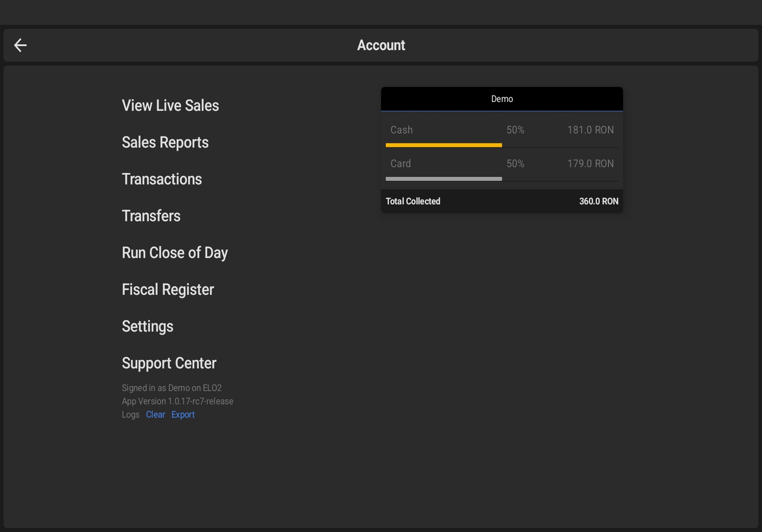Click the gray Card progress bar

[444, 179]
